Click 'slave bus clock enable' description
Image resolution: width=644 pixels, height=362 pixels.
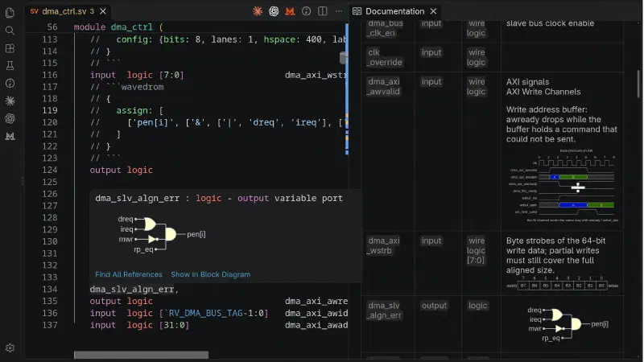point(550,23)
